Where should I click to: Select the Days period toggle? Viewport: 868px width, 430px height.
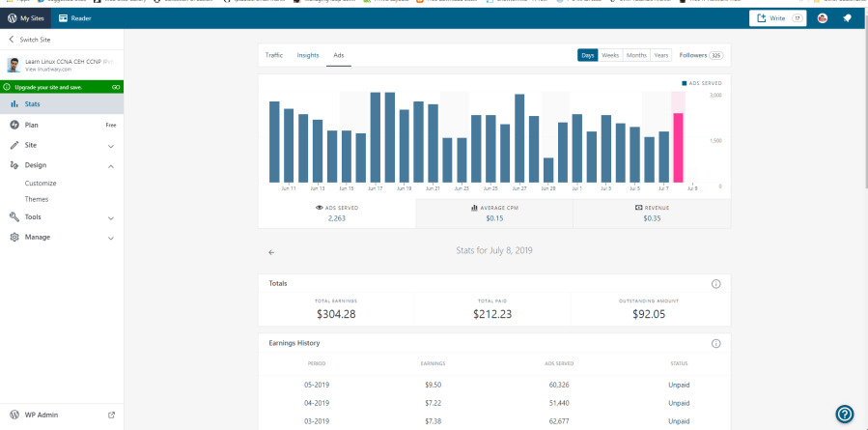click(x=588, y=55)
